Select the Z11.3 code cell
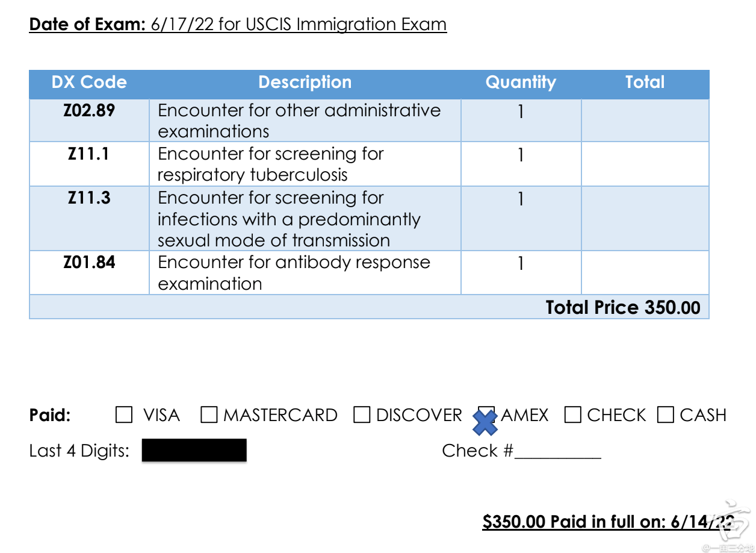Screen dimensions: 756x553 [x=89, y=198]
